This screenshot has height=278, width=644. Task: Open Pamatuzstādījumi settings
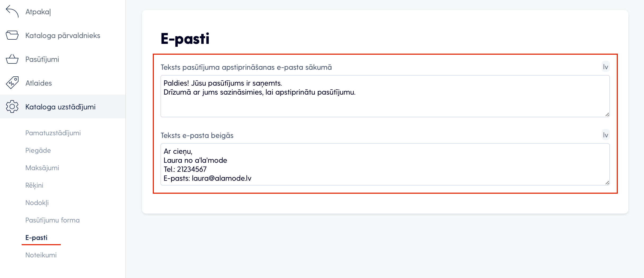point(53,133)
